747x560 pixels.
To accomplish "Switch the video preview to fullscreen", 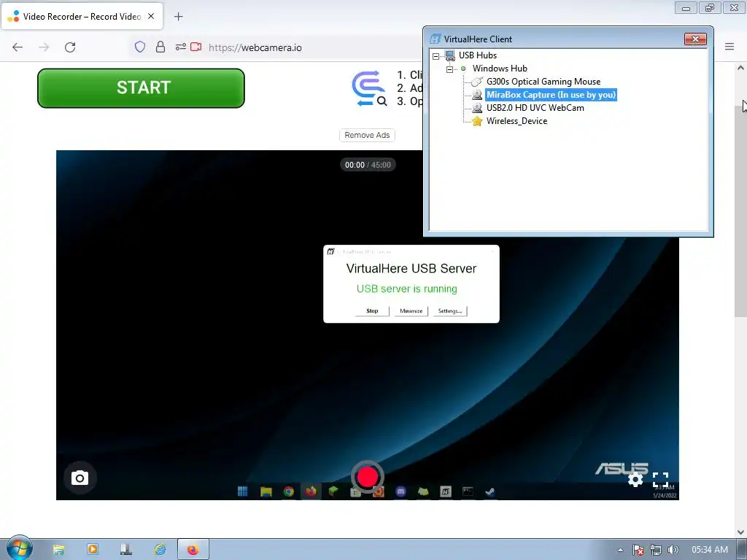I will pyautogui.click(x=660, y=480).
